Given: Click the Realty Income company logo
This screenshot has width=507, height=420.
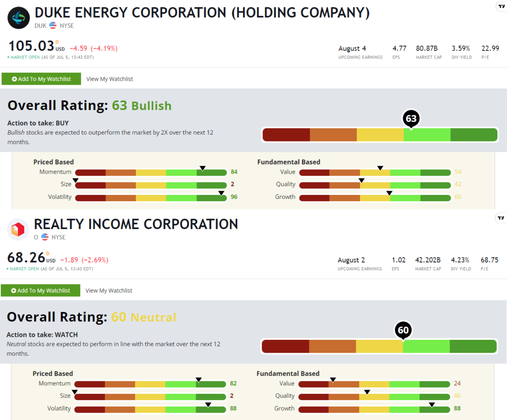Looking at the screenshot, I should coord(18,230).
